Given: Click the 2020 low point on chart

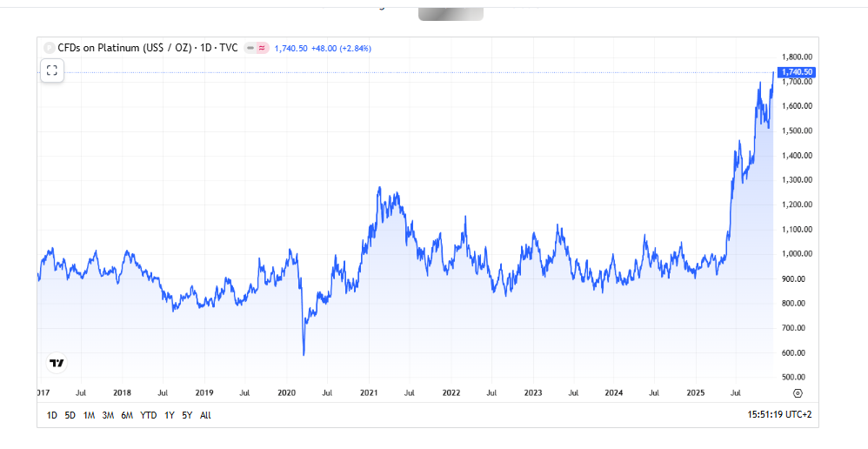Looking at the screenshot, I should click(x=304, y=354).
